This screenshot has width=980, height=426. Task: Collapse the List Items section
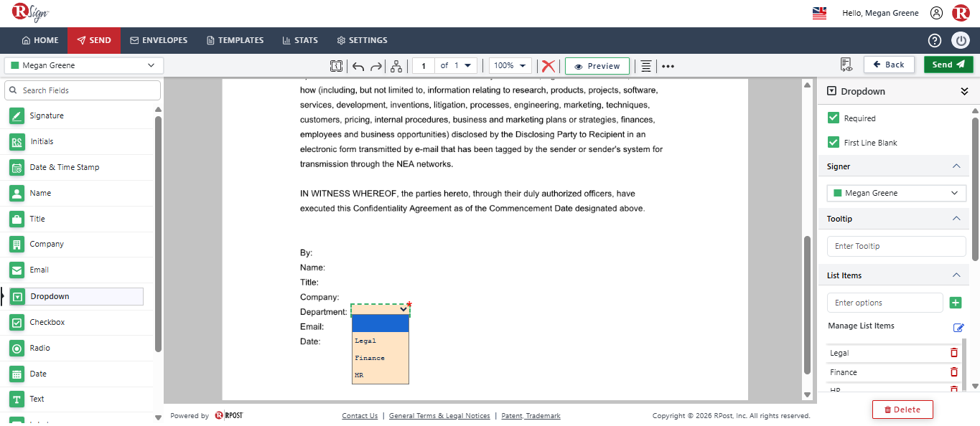[956, 275]
